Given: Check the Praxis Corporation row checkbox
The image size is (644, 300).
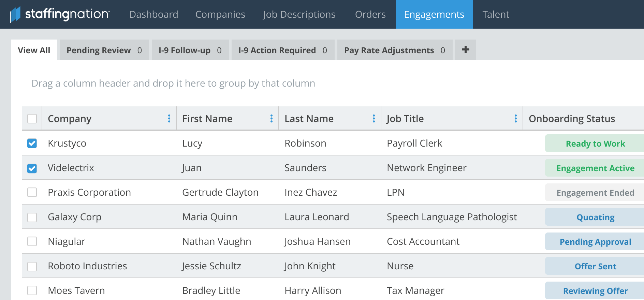Looking at the screenshot, I should (32, 192).
